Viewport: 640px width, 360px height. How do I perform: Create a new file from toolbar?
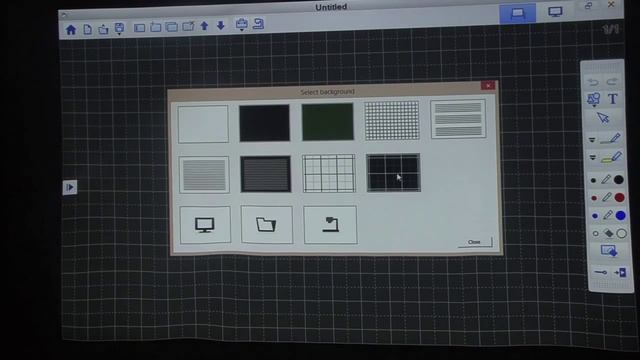pyautogui.click(x=87, y=29)
